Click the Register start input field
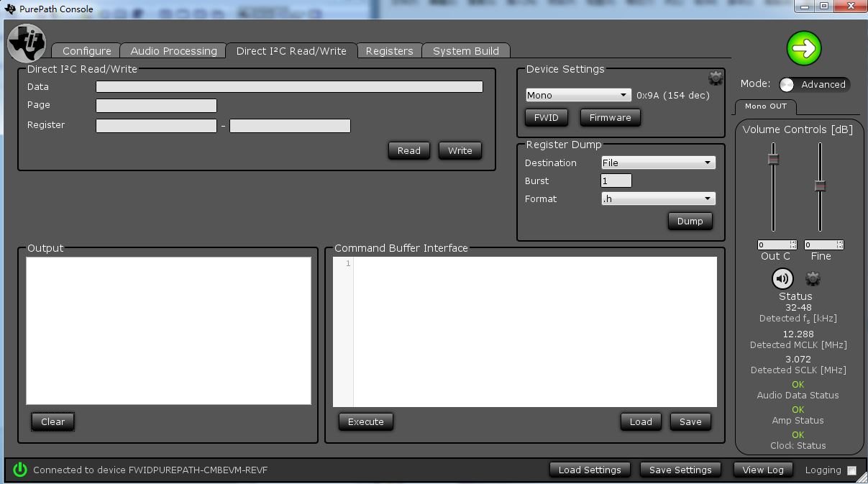Viewport: 868px width, 484px height. pyautogui.click(x=156, y=126)
